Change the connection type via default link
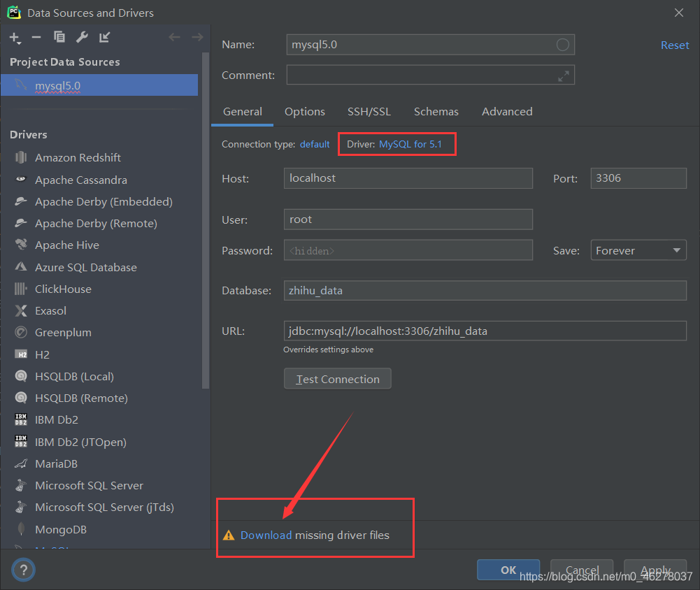 click(315, 144)
